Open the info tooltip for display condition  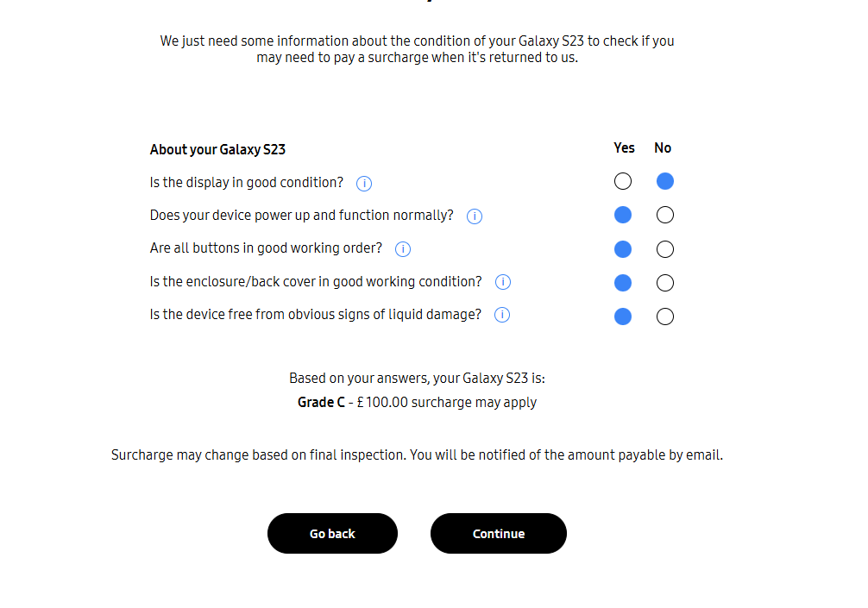(x=364, y=183)
